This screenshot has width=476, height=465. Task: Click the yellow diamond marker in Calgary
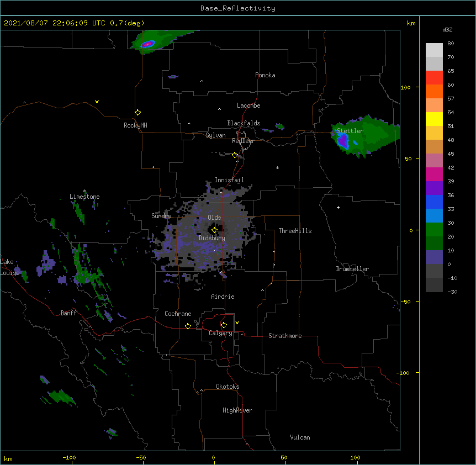pos(224,325)
